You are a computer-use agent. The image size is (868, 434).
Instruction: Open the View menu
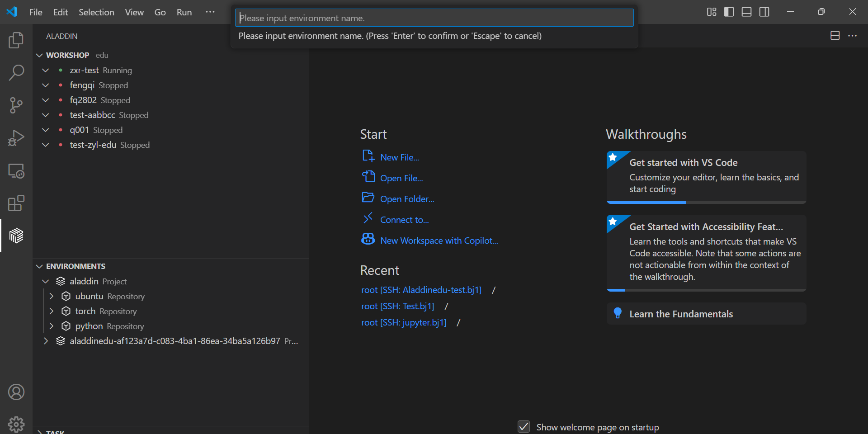(134, 12)
